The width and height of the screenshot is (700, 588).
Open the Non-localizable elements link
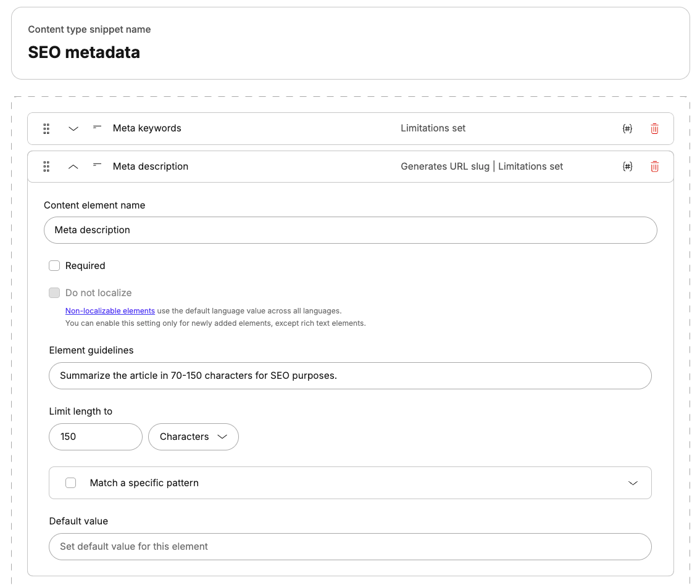coord(110,310)
